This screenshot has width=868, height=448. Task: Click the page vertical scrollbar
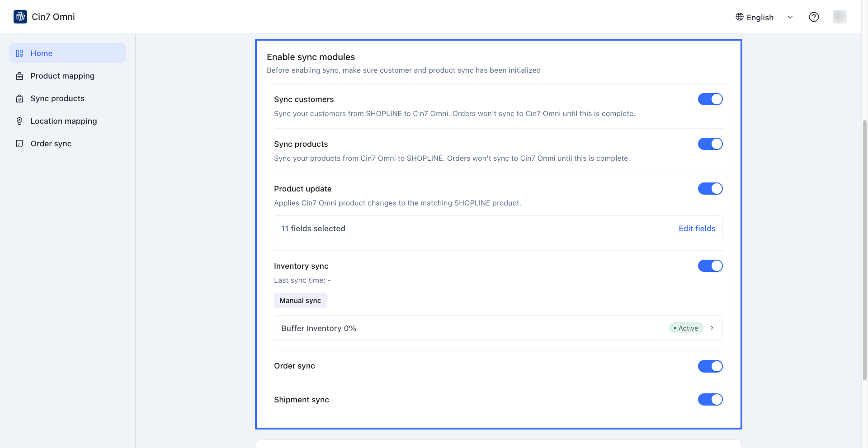click(865, 251)
